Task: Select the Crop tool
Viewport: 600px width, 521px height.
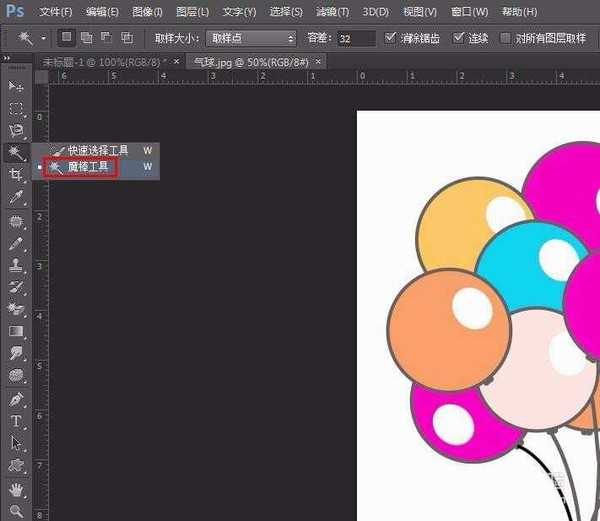Action: [x=16, y=175]
